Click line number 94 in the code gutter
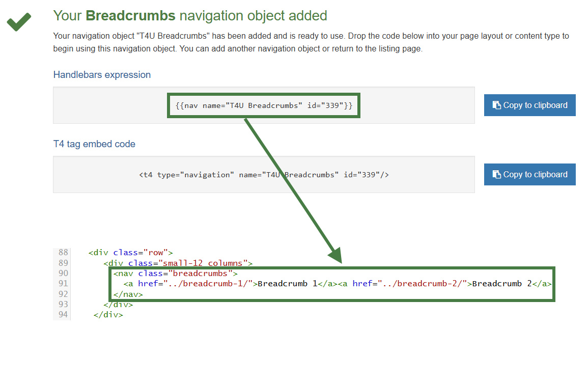 pyautogui.click(x=62, y=314)
